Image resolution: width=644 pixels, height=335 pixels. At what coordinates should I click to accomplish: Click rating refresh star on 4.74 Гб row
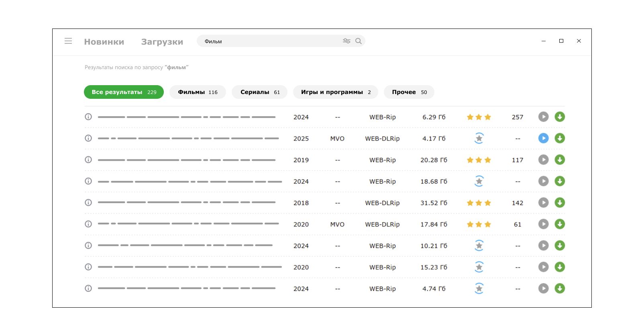[479, 288]
